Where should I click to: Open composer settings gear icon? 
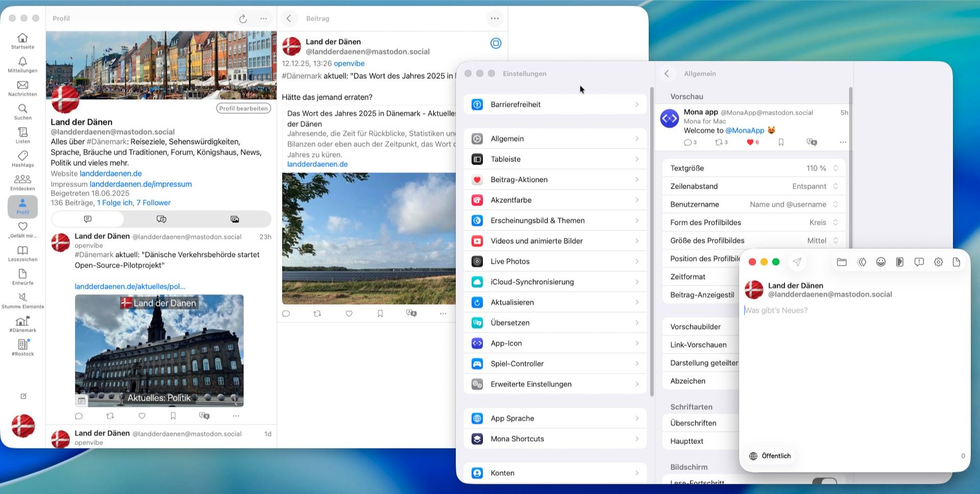click(x=938, y=262)
